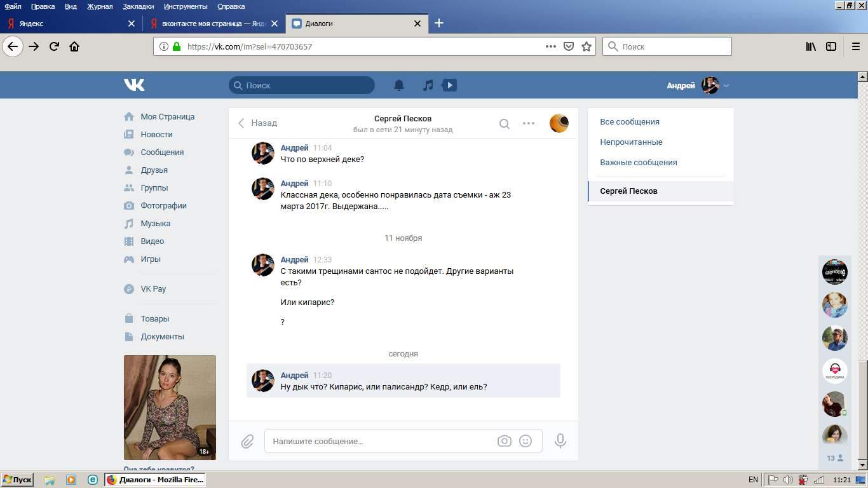Open the Firefox hamburger menu
Image resolution: width=868 pixels, height=488 pixels.
(855, 46)
